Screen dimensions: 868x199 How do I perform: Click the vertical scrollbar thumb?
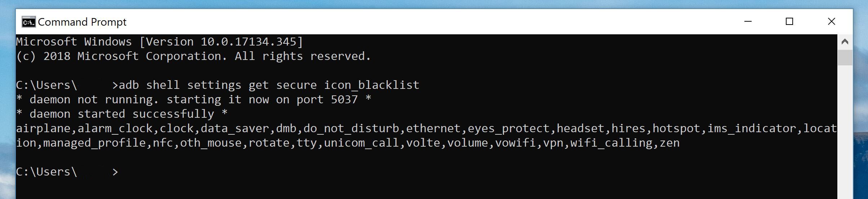click(845, 58)
